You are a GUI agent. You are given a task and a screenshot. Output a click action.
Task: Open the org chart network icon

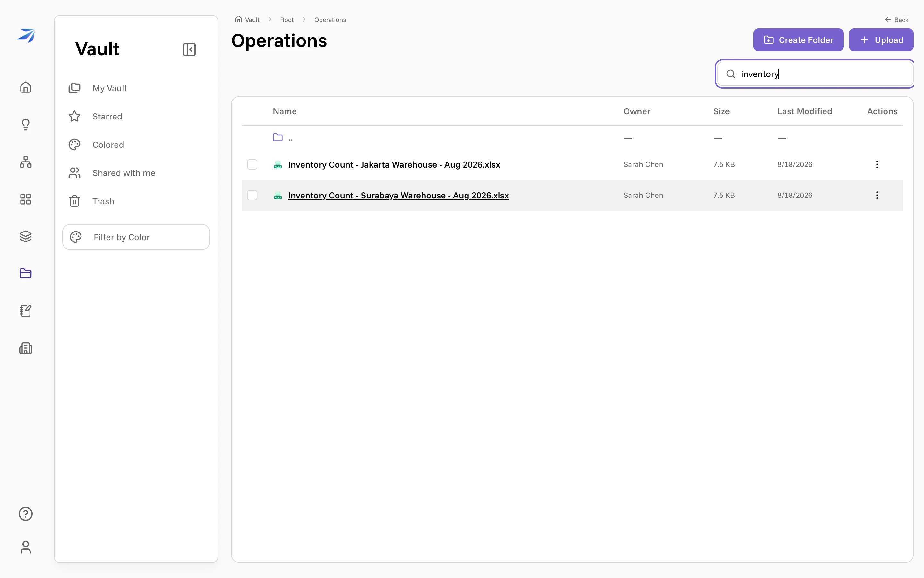pyautogui.click(x=26, y=162)
